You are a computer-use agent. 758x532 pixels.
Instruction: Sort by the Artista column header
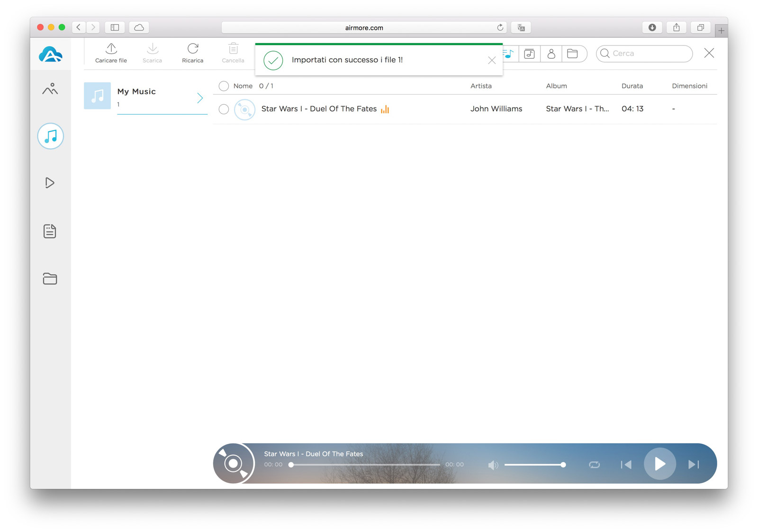481,86
